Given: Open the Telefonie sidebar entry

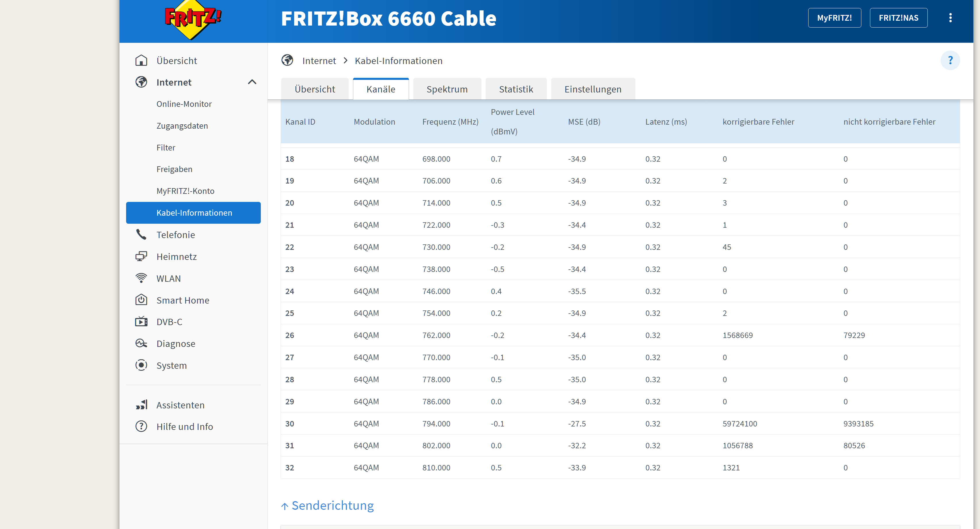Looking at the screenshot, I should click(175, 235).
